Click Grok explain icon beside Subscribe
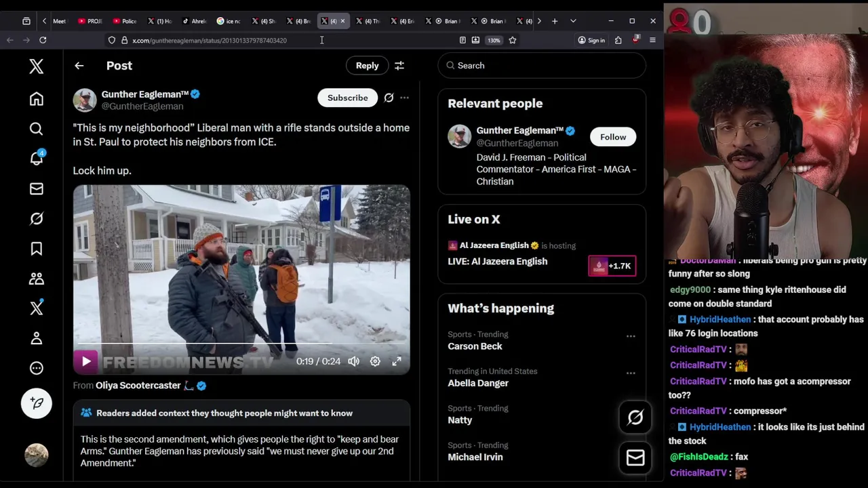Image resolution: width=868 pixels, height=488 pixels. [x=389, y=98]
